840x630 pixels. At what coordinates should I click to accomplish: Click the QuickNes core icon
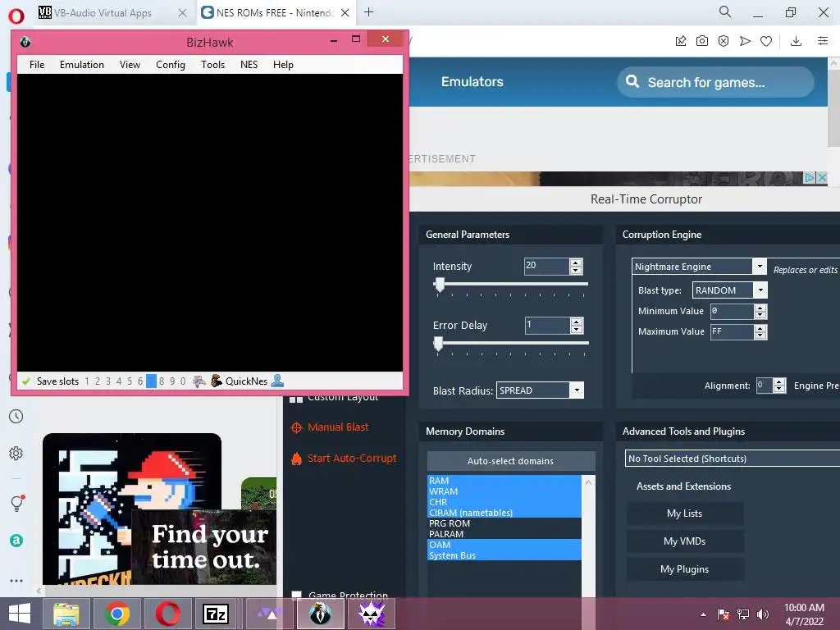pyautogui.click(x=216, y=381)
